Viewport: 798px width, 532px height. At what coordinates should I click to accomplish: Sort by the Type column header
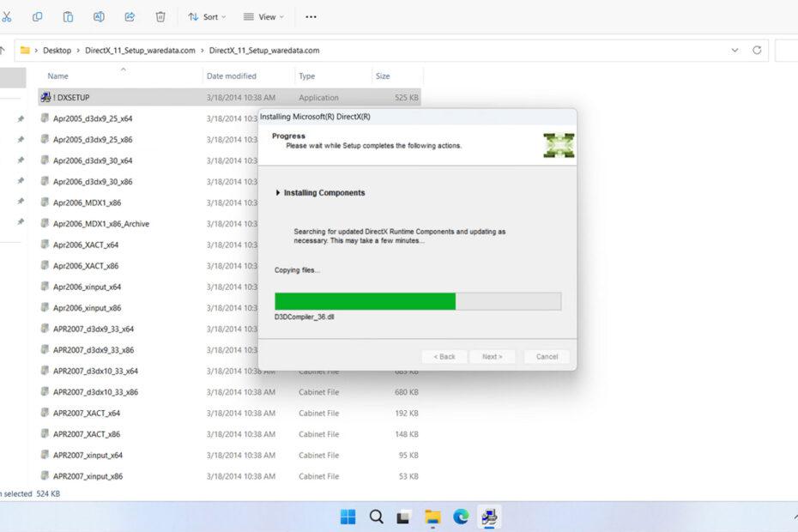point(306,76)
